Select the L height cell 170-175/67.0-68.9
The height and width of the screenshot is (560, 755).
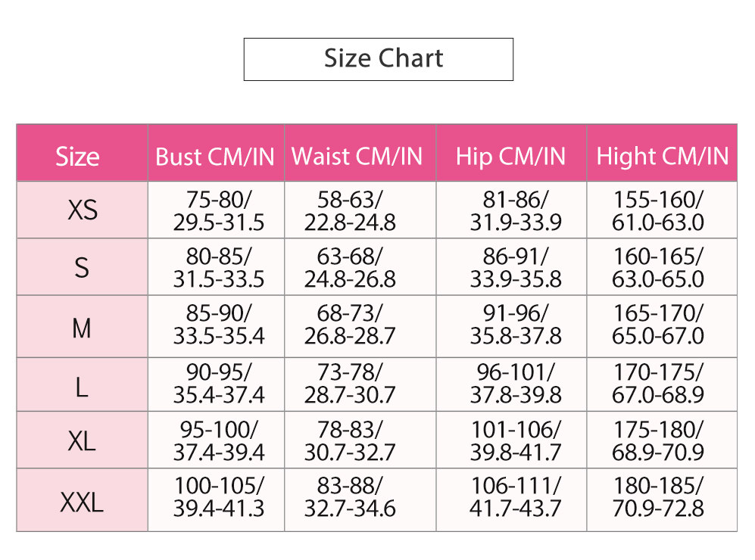pos(662,384)
